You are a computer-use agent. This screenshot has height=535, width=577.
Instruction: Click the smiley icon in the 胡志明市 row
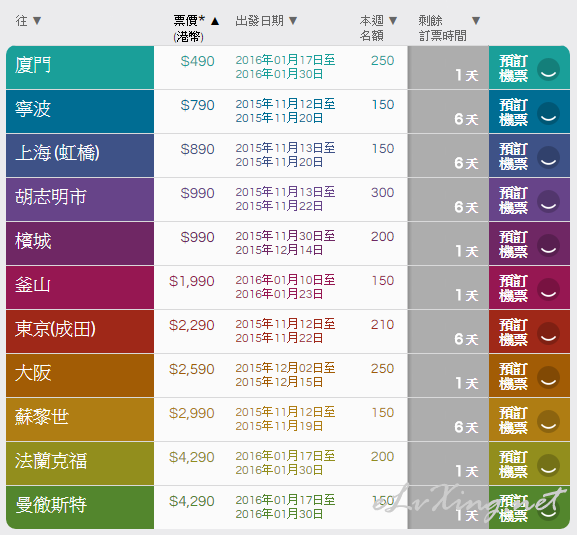(x=548, y=201)
